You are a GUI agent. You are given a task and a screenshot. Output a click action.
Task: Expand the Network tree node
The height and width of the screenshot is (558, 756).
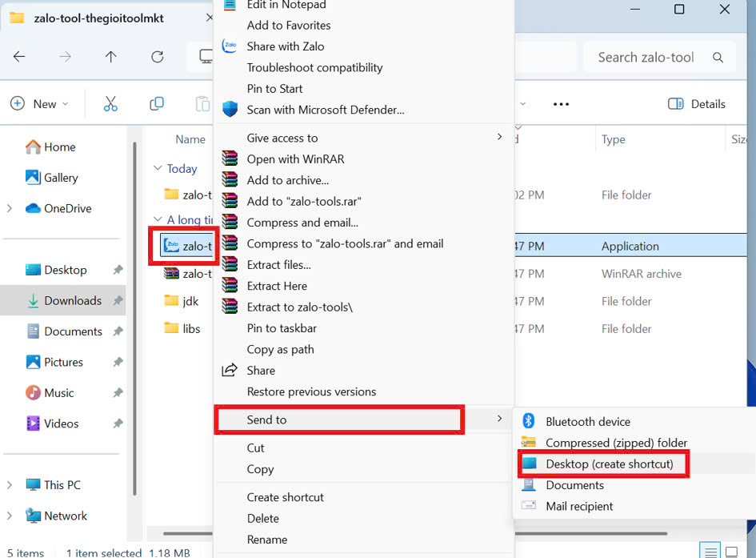tap(10, 516)
